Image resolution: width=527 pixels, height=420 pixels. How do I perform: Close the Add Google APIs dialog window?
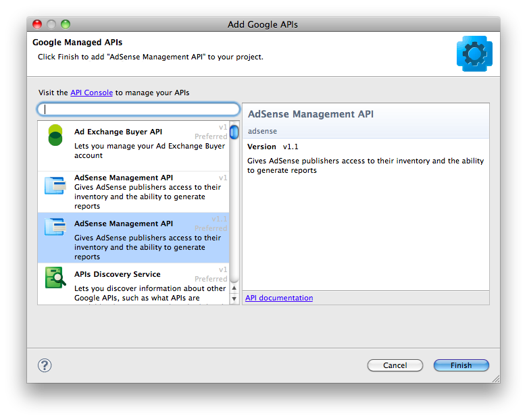37,24
